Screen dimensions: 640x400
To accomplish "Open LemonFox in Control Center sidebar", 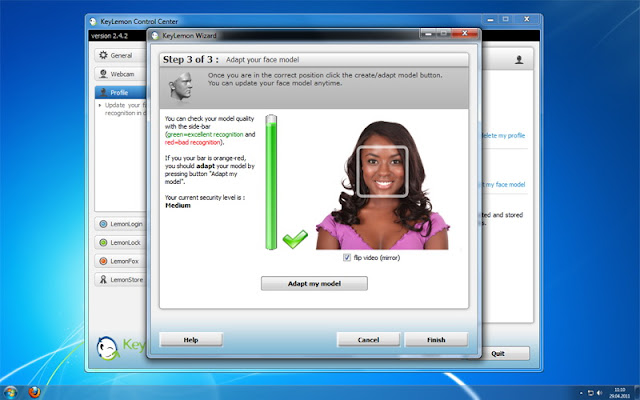I will click(x=120, y=261).
